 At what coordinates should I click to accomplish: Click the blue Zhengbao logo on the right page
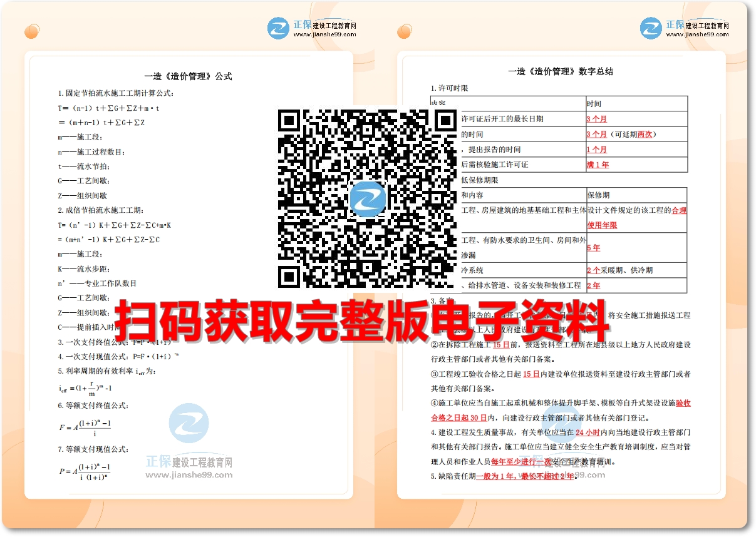coord(650,29)
